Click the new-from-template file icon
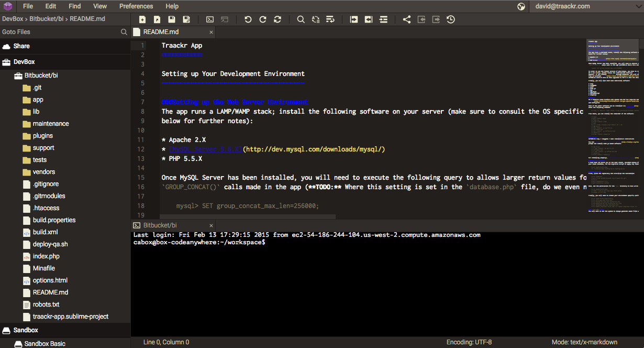This screenshot has width=644, height=348. (x=157, y=19)
